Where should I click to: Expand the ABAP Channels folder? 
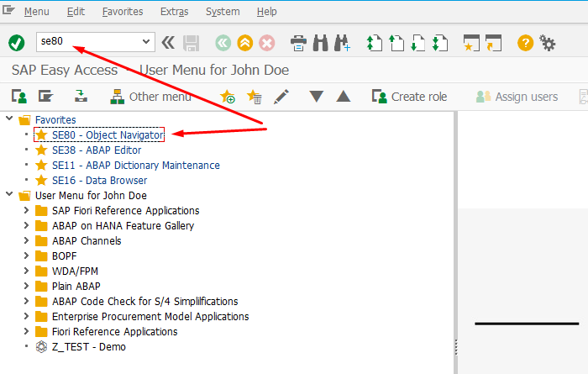[26, 240]
